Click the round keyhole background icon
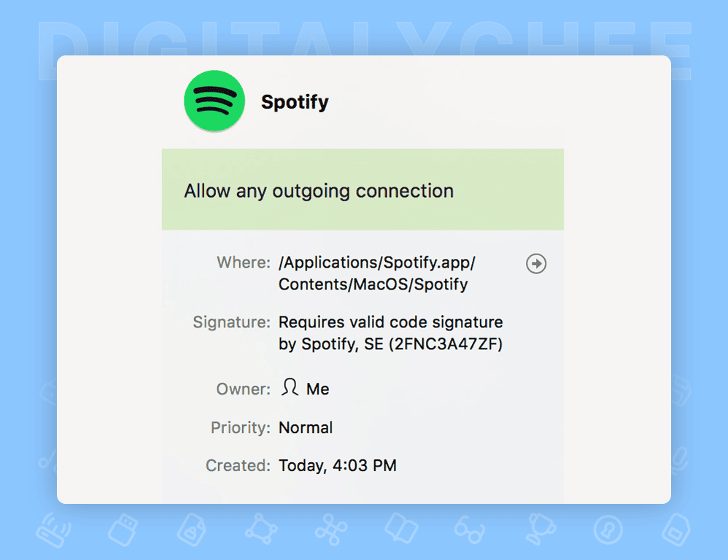728x560 pixels. click(x=608, y=529)
